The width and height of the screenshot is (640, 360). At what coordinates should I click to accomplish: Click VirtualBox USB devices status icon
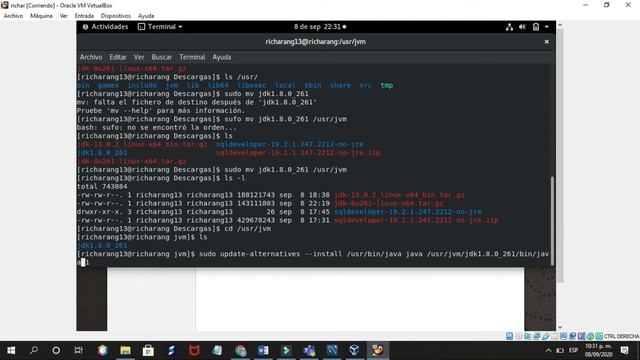(546, 336)
